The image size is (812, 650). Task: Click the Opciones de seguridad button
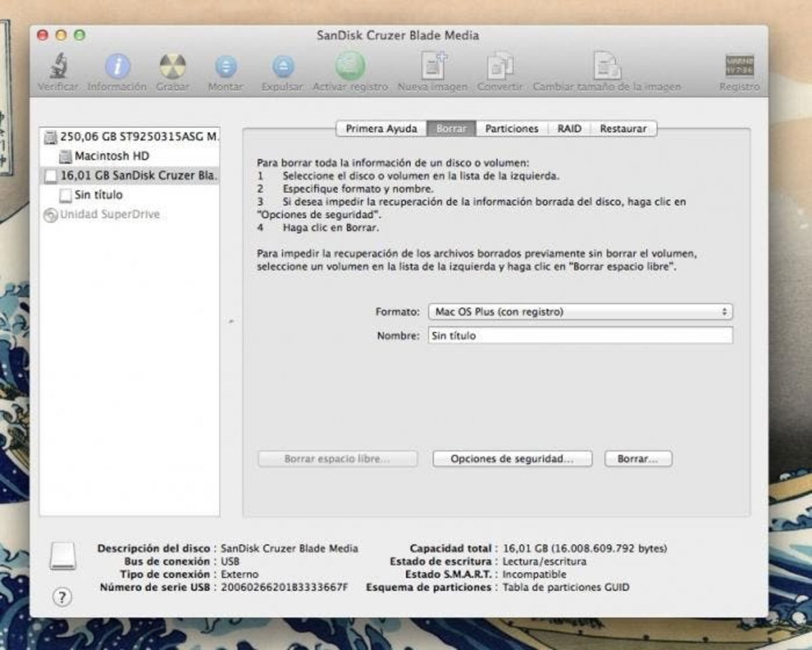click(x=512, y=459)
